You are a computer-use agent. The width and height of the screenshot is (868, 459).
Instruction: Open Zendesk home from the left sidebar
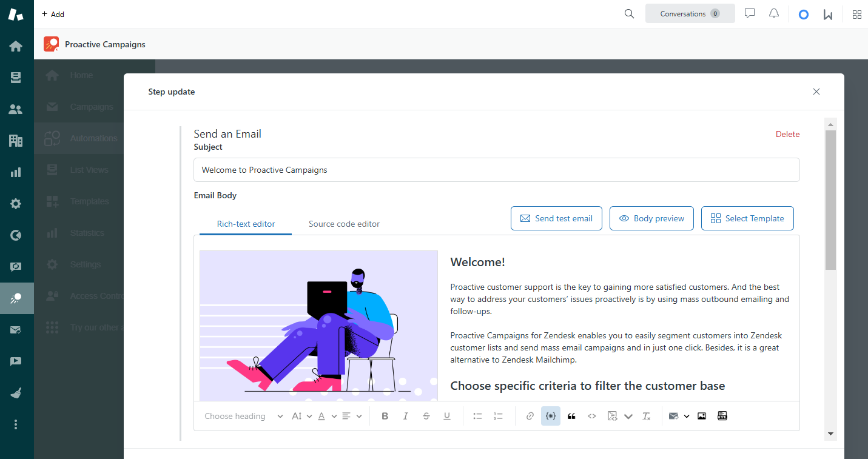pos(16,46)
